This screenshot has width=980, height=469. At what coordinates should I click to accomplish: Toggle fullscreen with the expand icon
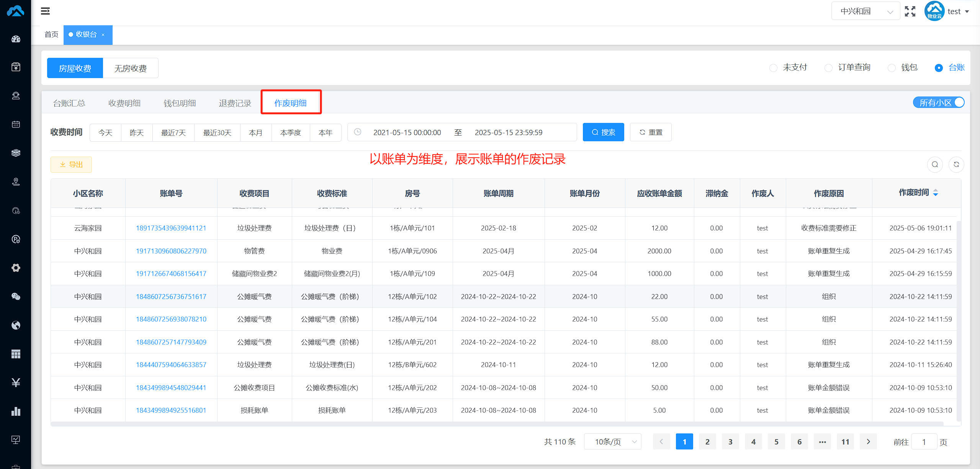point(910,11)
